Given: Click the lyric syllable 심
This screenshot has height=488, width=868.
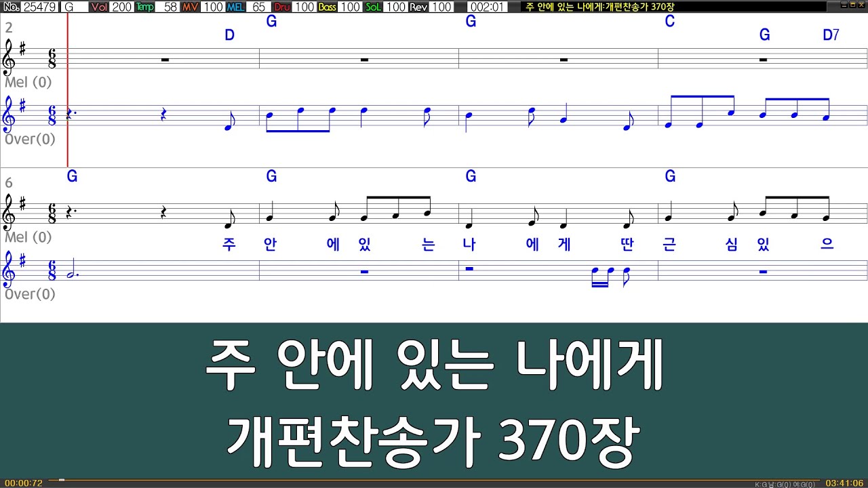Looking at the screenshot, I should tap(731, 245).
